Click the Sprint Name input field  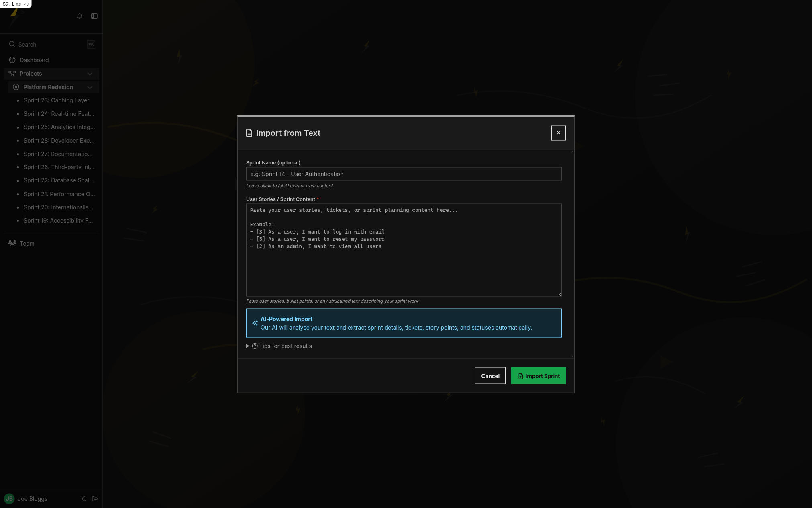click(404, 174)
